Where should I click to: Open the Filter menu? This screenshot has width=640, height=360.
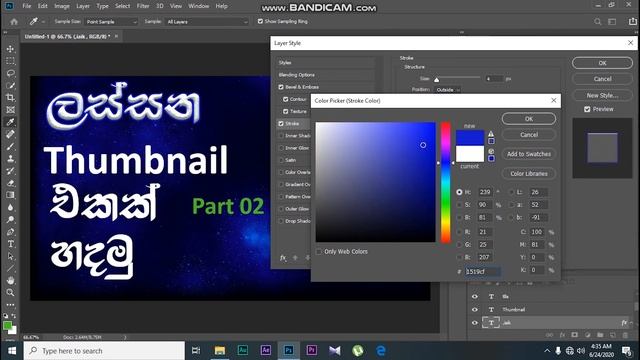click(x=143, y=6)
